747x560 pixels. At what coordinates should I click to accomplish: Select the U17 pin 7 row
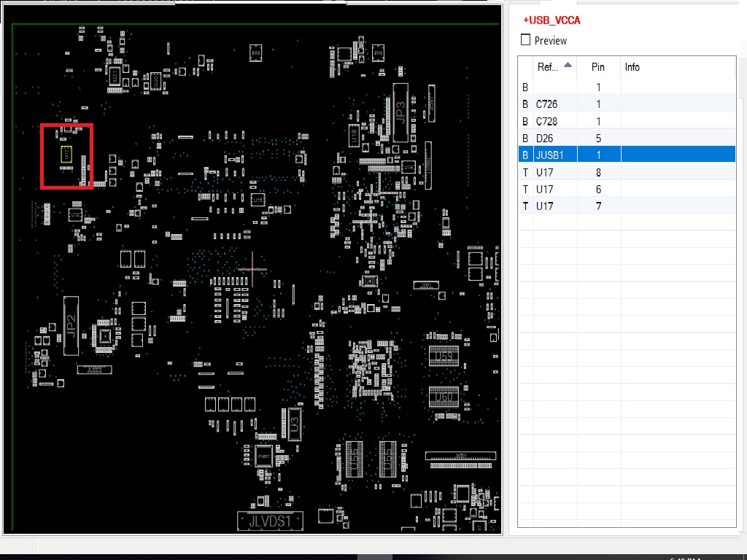click(627, 206)
